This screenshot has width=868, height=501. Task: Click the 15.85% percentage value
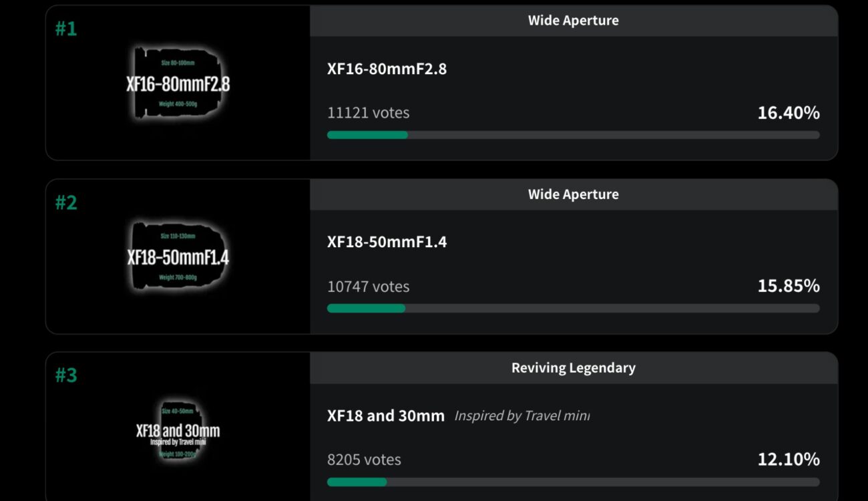(x=789, y=286)
